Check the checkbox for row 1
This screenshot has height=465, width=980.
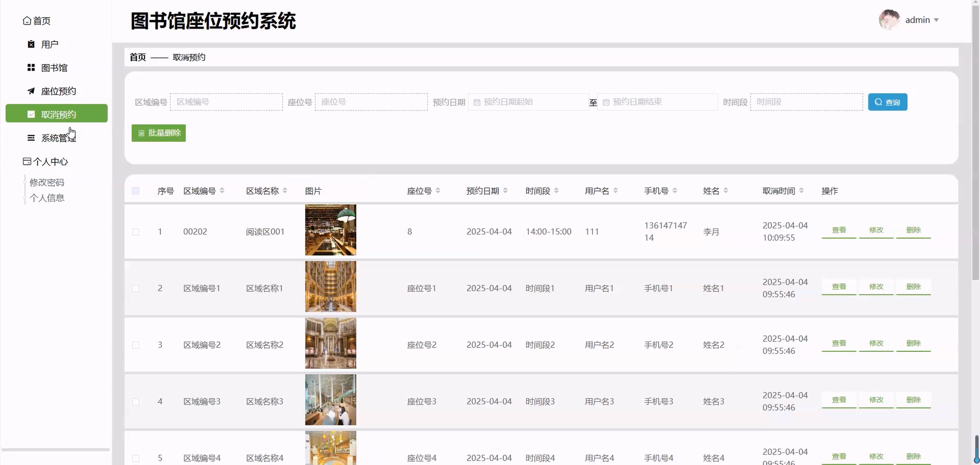pos(136,232)
